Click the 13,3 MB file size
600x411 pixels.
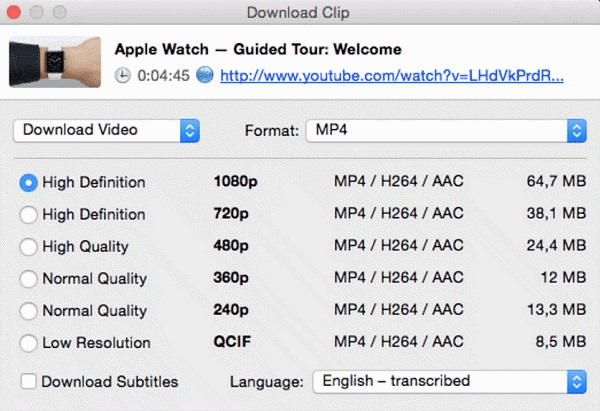pos(556,309)
